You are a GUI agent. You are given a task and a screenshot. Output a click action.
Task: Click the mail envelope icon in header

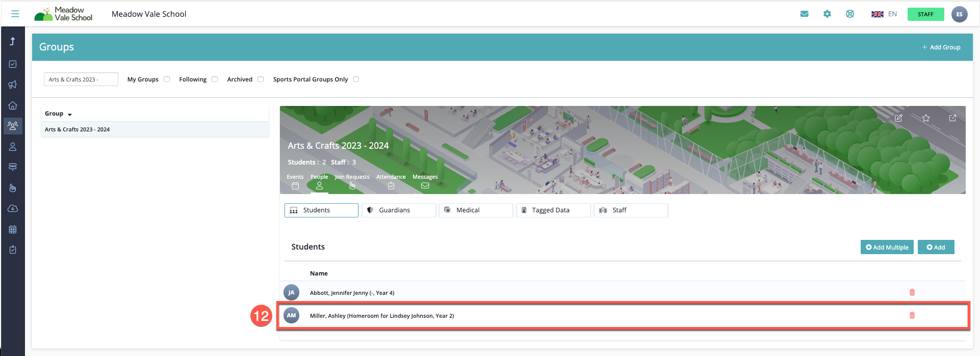804,14
